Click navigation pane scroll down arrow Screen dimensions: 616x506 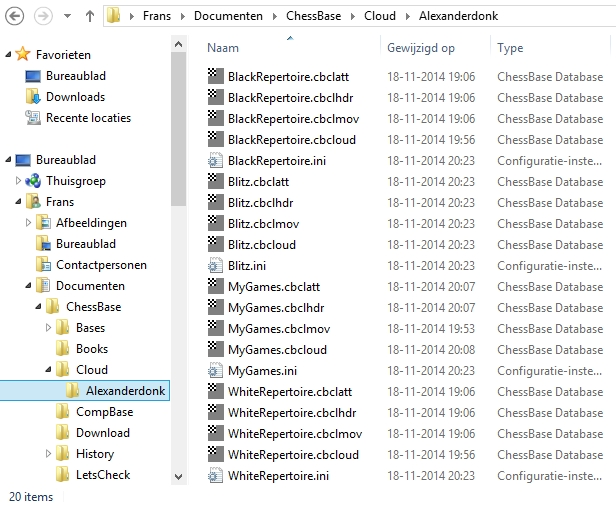coord(178,477)
